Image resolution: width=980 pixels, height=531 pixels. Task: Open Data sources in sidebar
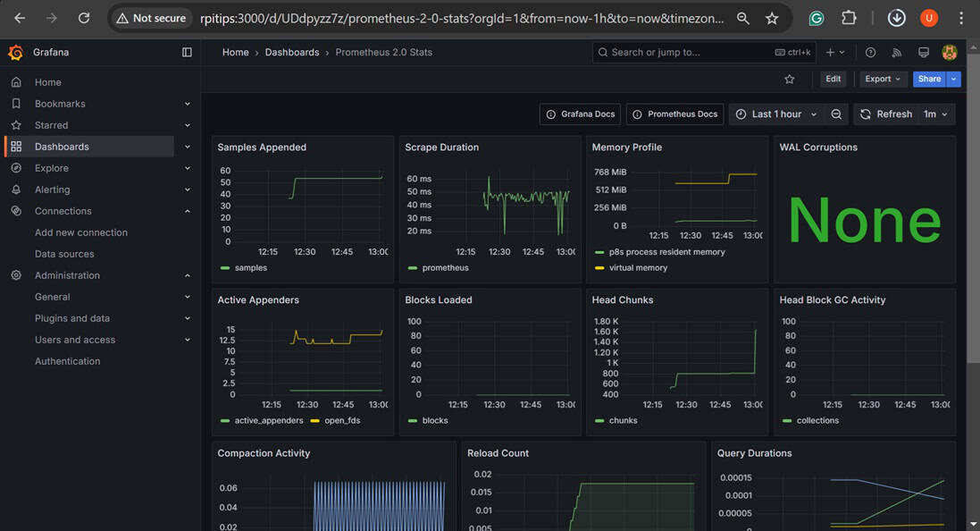coord(64,254)
